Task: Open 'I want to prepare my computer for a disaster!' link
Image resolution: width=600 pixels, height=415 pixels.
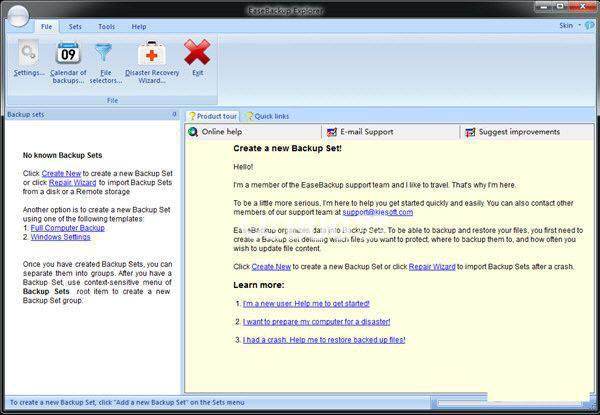Action: [316, 322]
